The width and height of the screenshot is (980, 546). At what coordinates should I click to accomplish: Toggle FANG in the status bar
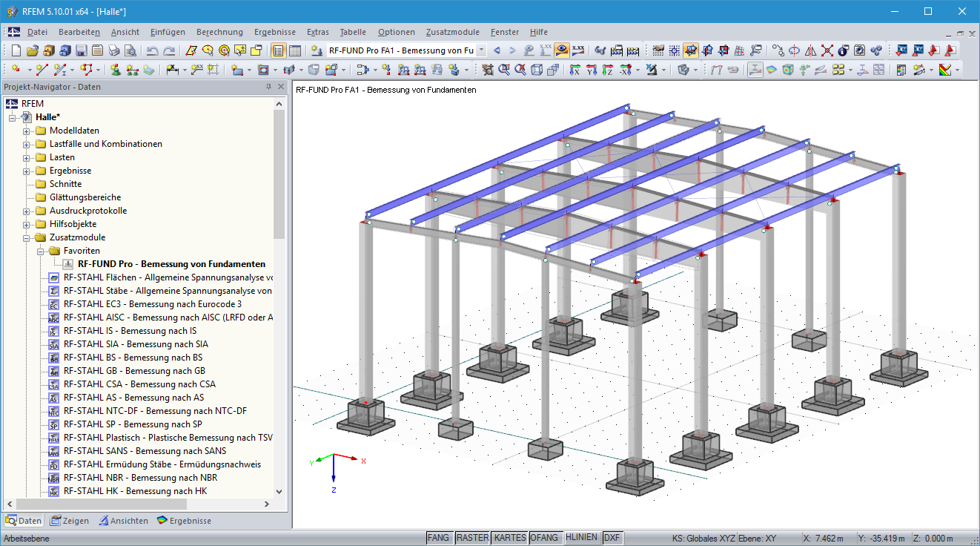pos(439,538)
